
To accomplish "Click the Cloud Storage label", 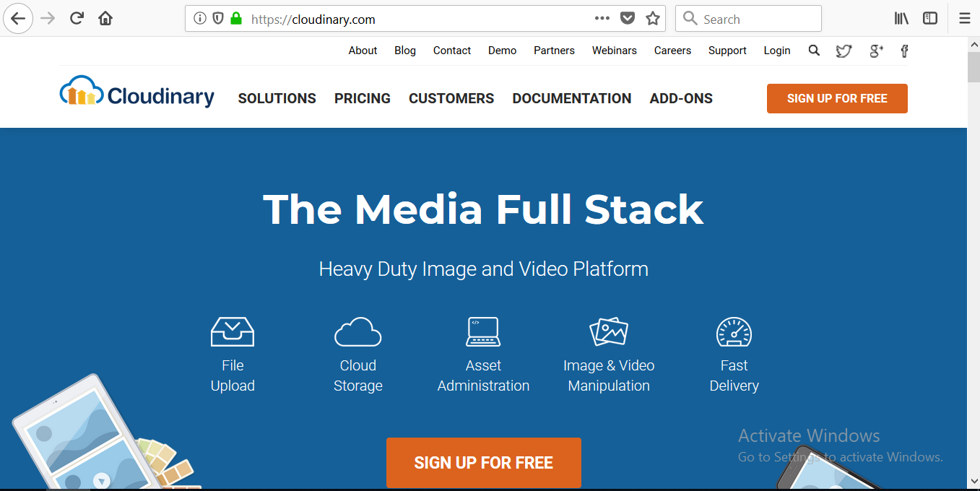I will pyautogui.click(x=358, y=375).
